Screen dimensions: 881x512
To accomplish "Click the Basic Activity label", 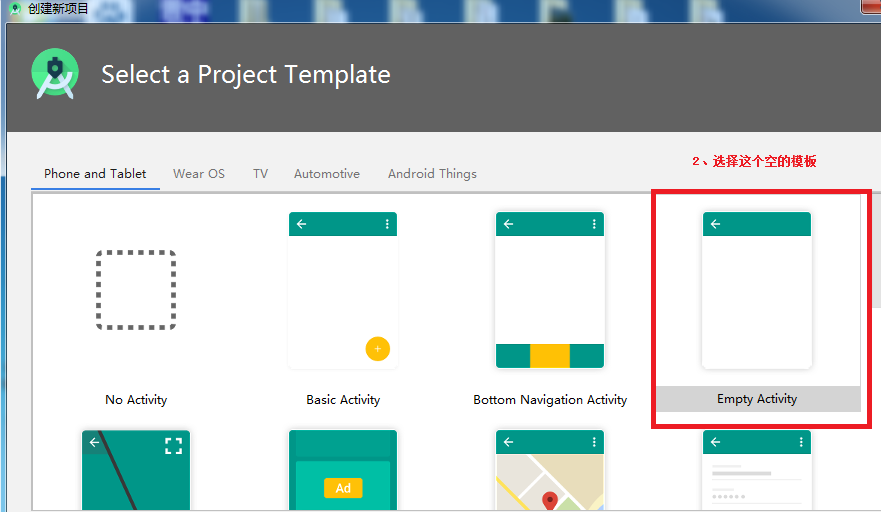I will [343, 400].
